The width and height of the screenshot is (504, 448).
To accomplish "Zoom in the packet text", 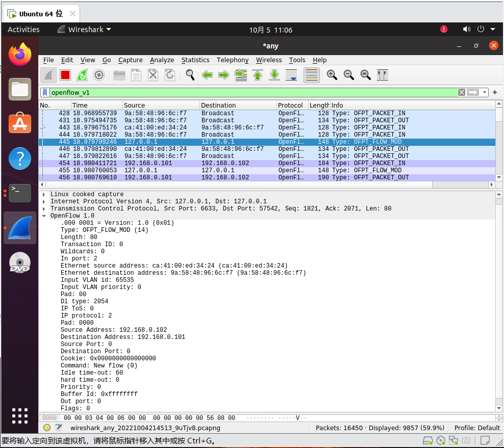I will [332, 75].
